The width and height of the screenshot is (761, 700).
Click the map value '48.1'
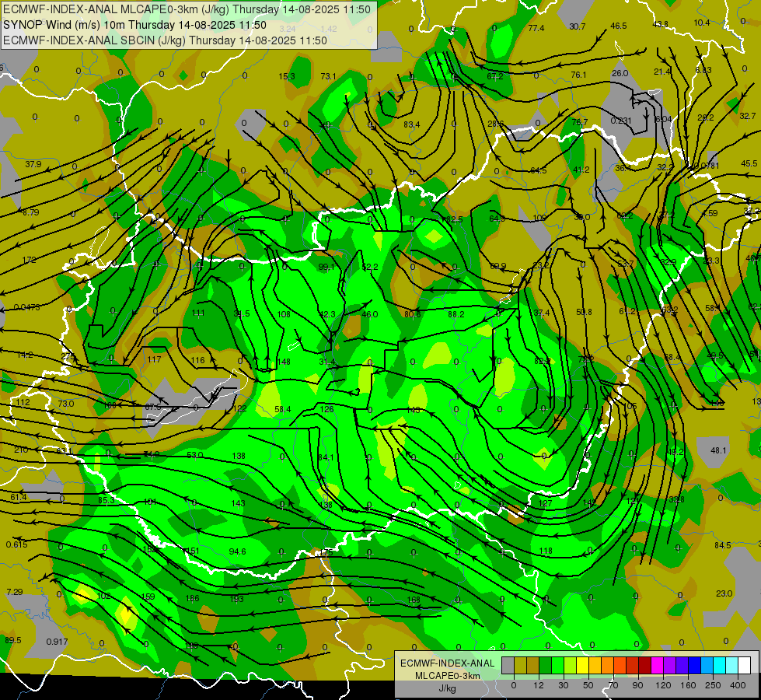click(718, 451)
